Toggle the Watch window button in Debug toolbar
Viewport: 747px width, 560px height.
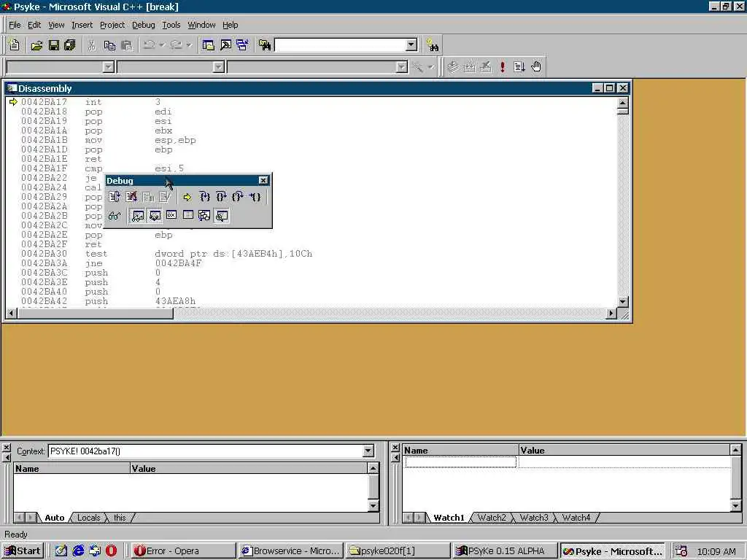(x=138, y=216)
